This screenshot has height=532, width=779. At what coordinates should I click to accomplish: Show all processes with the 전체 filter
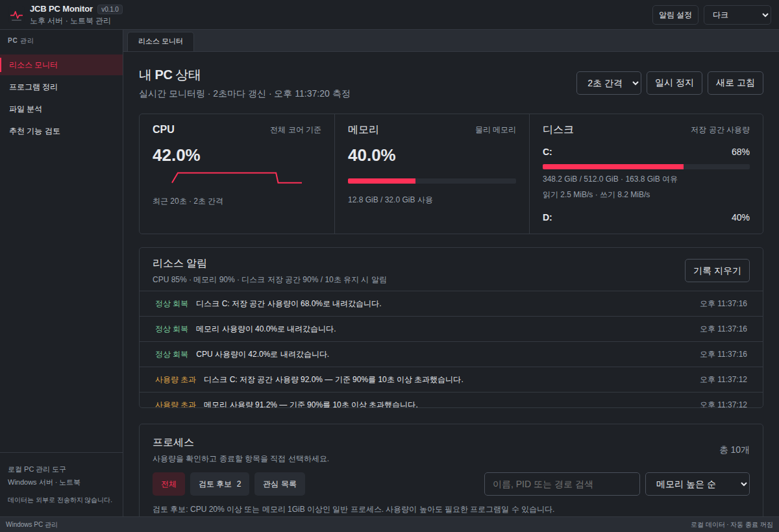(169, 484)
